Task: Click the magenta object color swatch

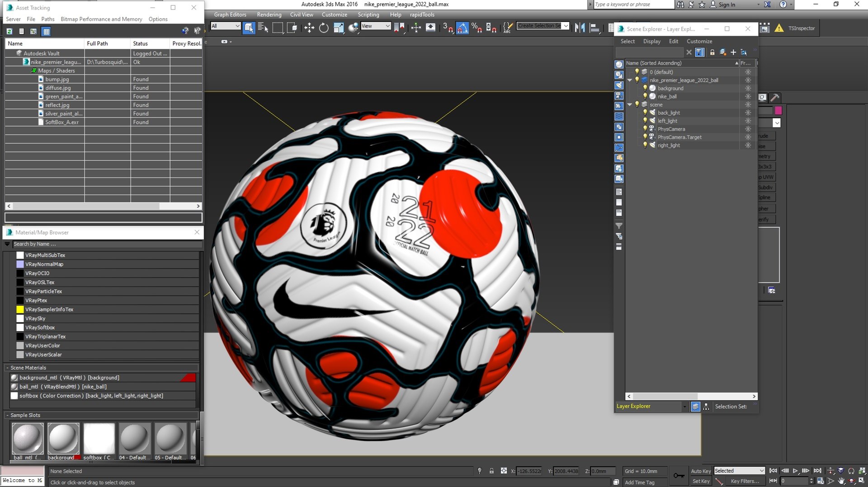Action: (x=778, y=110)
